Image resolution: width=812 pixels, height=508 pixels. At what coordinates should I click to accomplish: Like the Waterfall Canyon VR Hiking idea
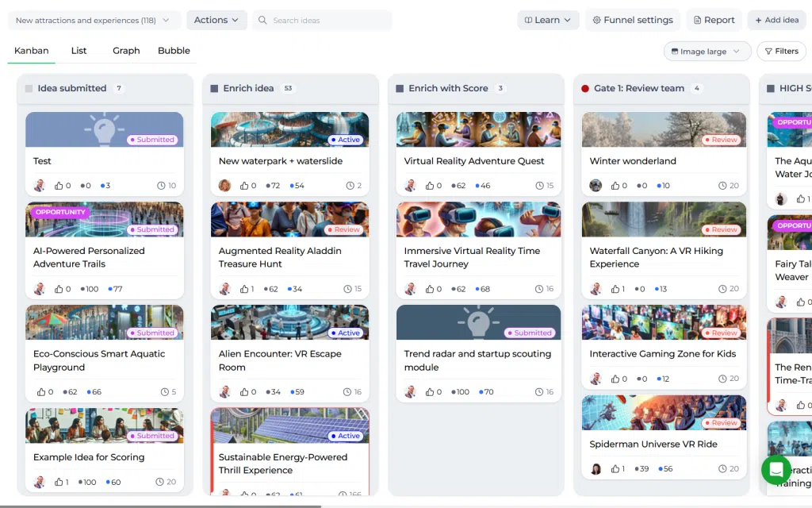(x=615, y=289)
